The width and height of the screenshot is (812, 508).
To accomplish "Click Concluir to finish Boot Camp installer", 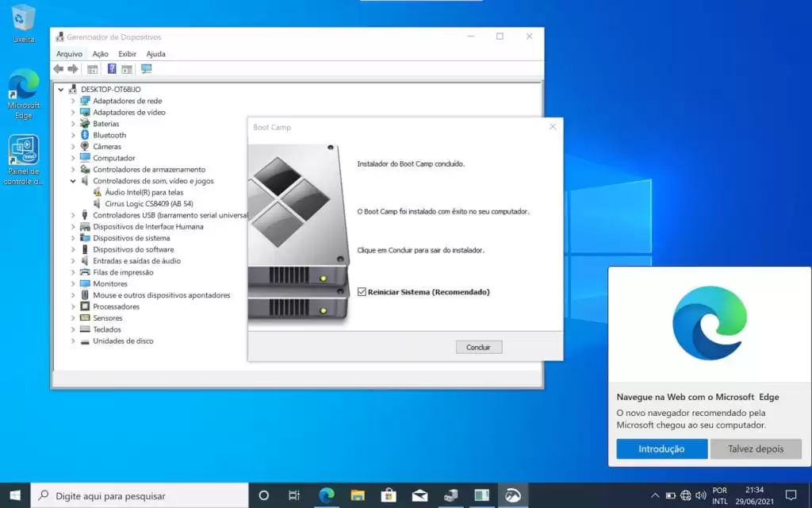I will 479,348.
